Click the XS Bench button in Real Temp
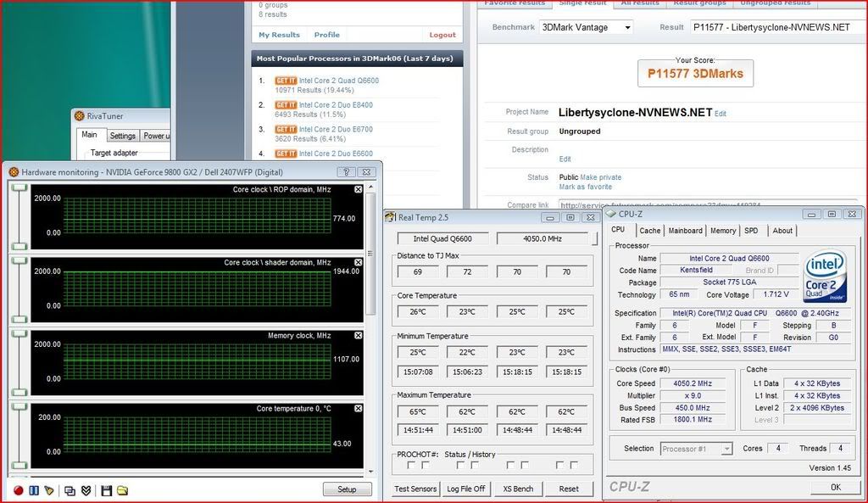The image size is (868, 503). coord(518,489)
